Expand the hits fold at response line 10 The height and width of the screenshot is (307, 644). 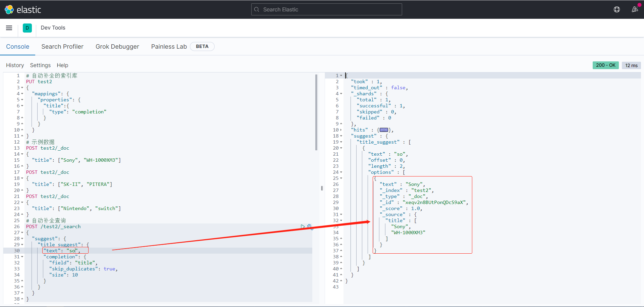click(x=341, y=130)
